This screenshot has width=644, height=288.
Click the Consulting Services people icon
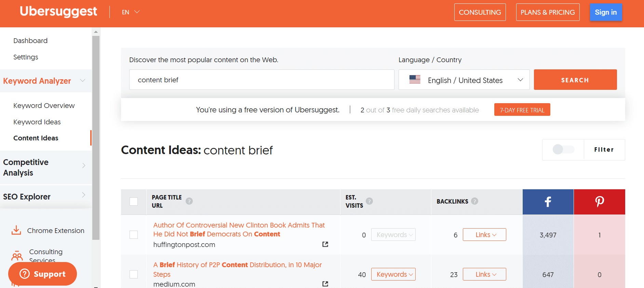pyautogui.click(x=17, y=256)
